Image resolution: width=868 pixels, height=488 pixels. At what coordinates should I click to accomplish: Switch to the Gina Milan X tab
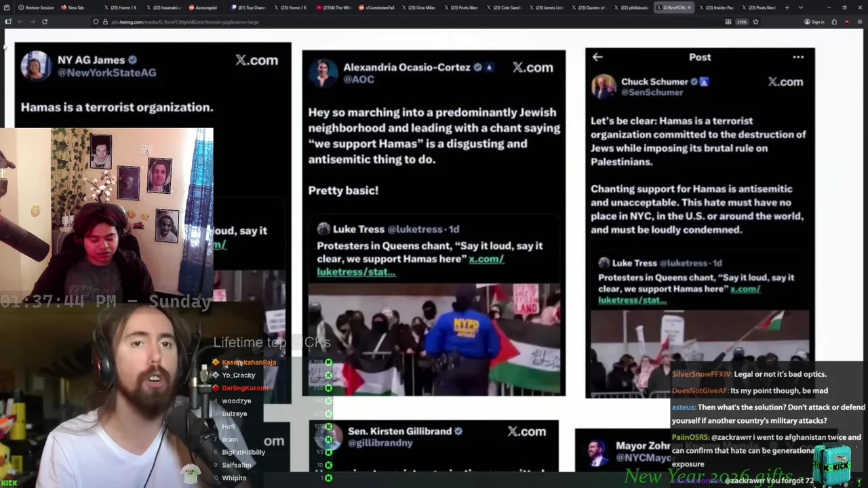click(x=418, y=7)
